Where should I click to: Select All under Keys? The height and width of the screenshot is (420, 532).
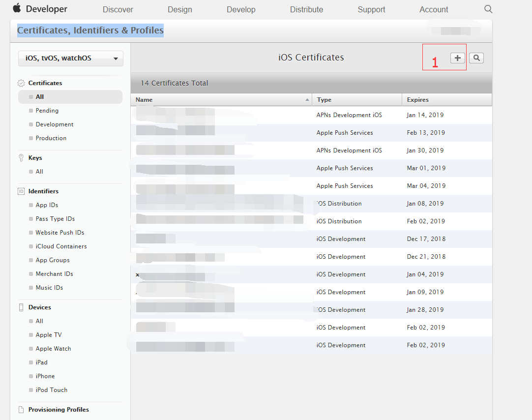point(39,172)
